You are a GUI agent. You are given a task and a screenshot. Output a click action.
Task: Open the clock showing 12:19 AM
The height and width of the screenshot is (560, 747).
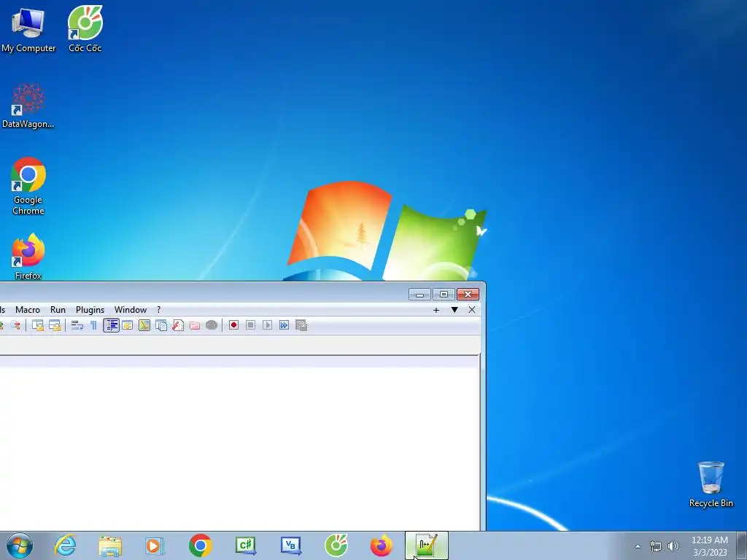(x=709, y=546)
